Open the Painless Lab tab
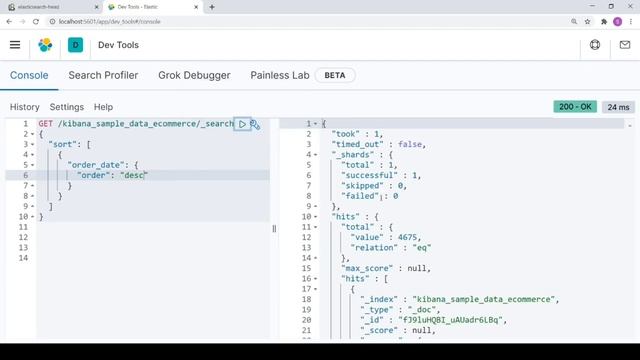This screenshot has height=360, width=640. (x=280, y=76)
